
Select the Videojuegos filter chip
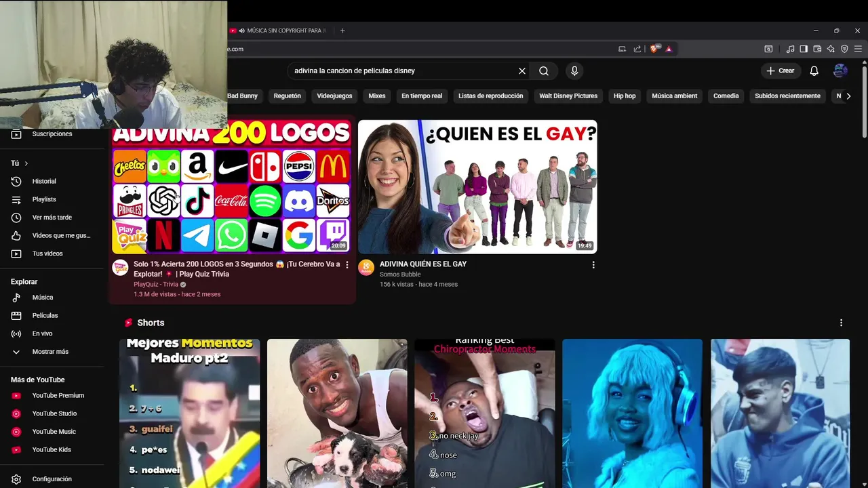coord(334,96)
